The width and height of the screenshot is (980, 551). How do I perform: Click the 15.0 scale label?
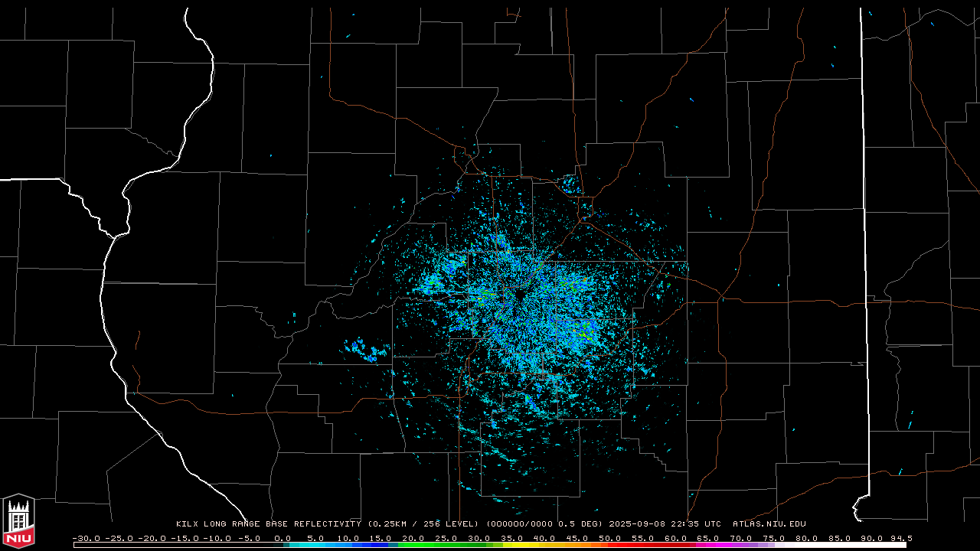pyautogui.click(x=381, y=538)
